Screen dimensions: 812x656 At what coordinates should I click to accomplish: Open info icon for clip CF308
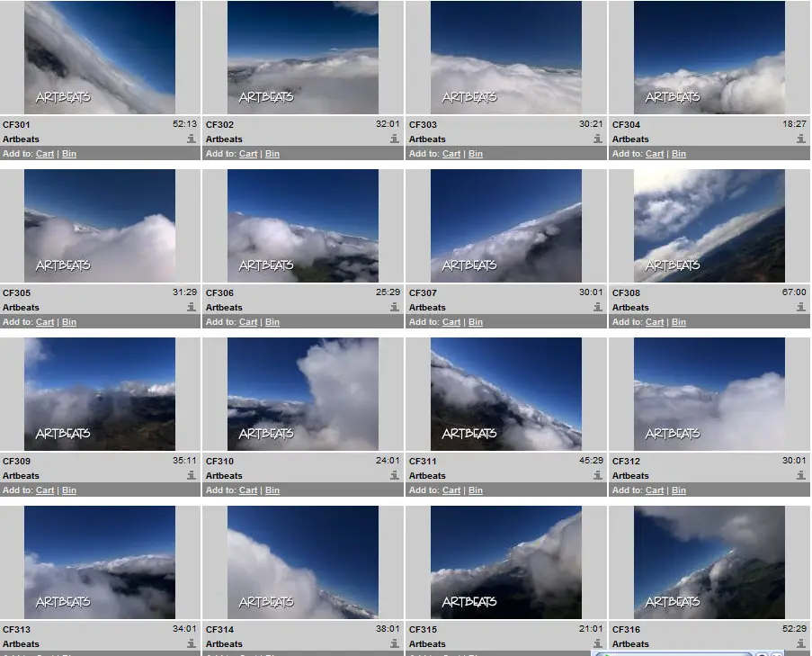800,307
